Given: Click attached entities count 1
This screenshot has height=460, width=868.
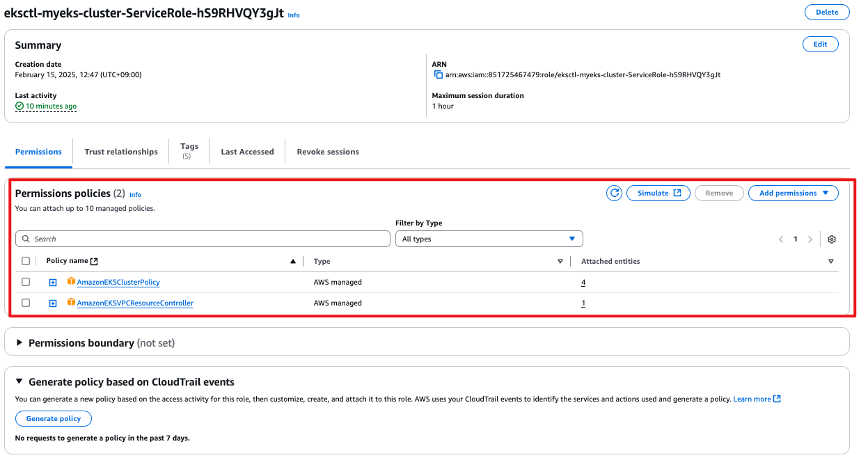Looking at the screenshot, I should coord(583,303).
